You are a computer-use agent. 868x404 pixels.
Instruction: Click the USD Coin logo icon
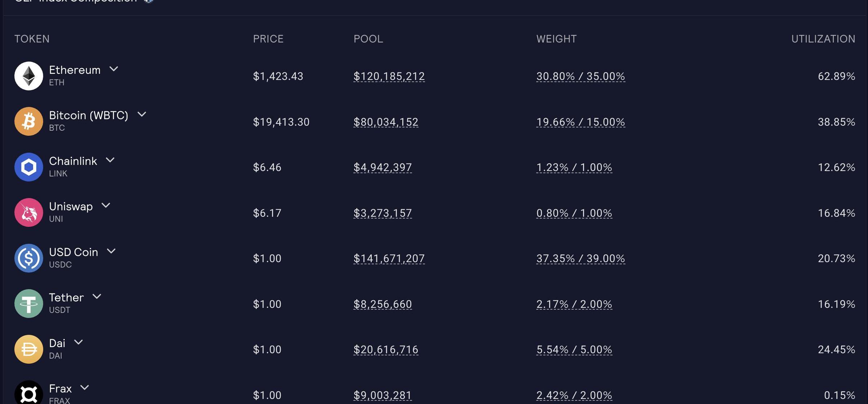pos(29,258)
